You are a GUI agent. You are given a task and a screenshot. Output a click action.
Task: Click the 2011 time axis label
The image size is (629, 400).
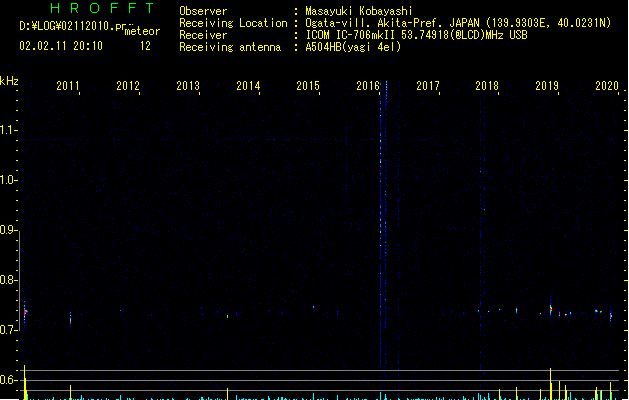point(68,86)
